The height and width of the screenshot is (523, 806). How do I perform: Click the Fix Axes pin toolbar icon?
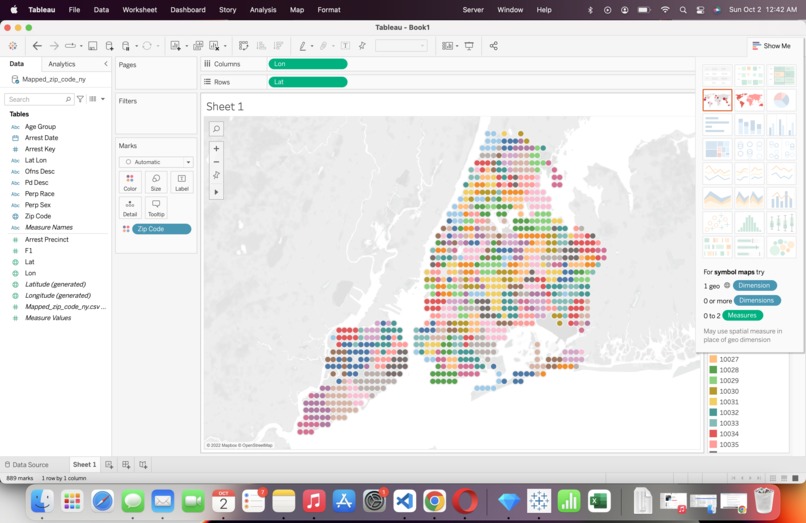point(362,46)
